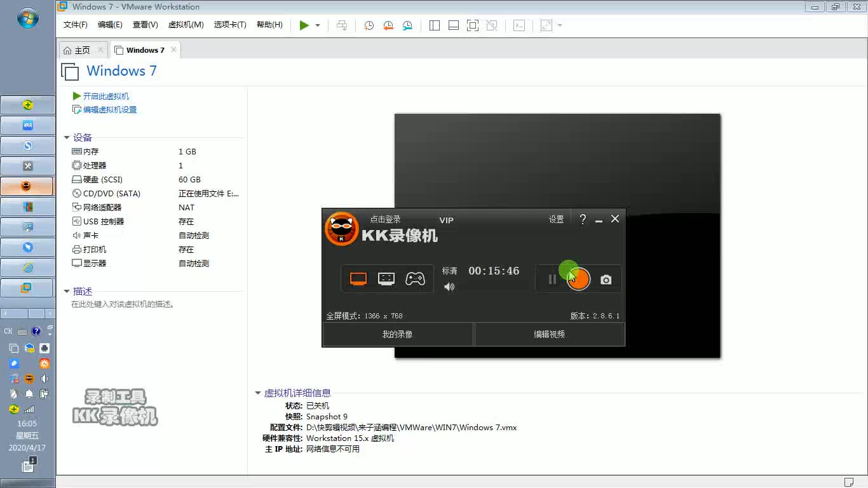Take a screenshot with KK录像机 camera icon
Screen dimensions: 868x488
(606, 280)
